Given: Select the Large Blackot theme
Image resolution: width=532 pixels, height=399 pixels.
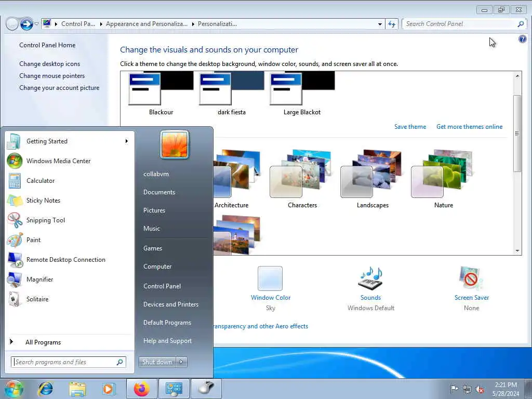Looking at the screenshot, I should click(x=302, y=94).
